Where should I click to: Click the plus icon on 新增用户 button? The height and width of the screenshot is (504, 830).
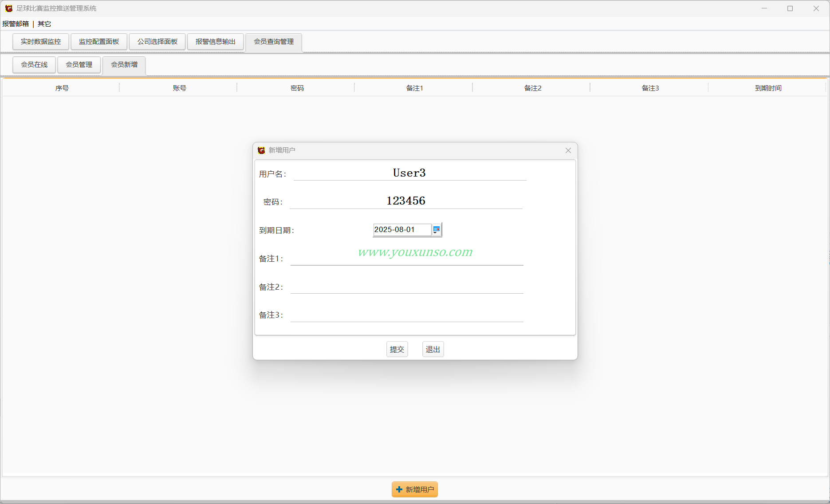(399, 489)
